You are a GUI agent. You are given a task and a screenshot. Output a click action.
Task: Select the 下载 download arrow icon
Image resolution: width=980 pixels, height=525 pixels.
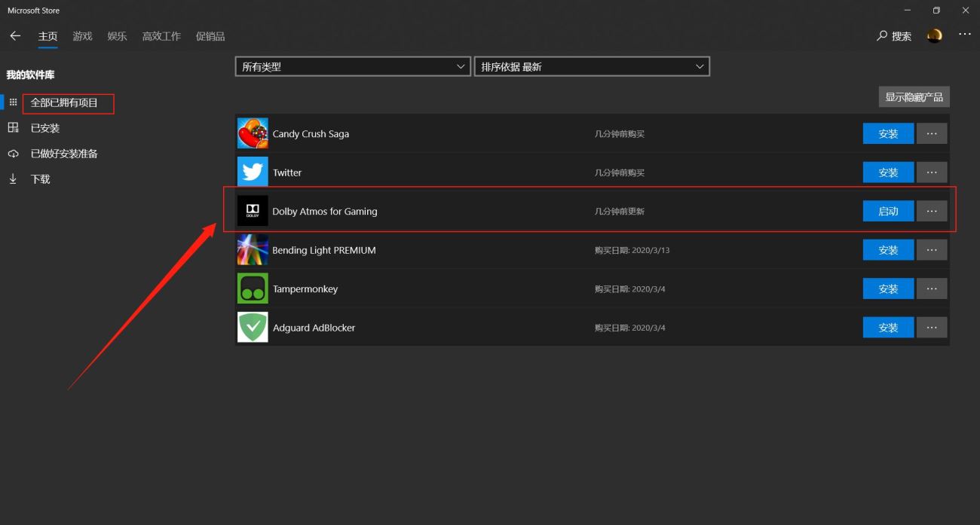[x=13, y=179]
